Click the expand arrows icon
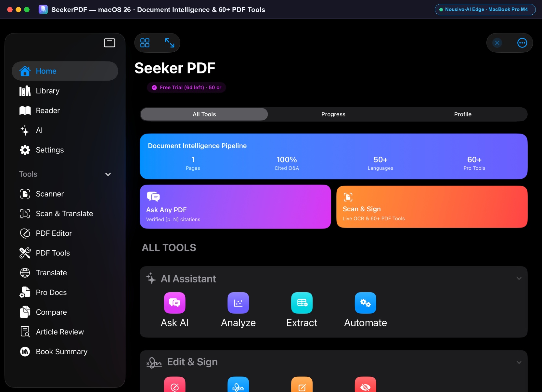Screen dimensions: 542x392 click(x=170, y=43)
